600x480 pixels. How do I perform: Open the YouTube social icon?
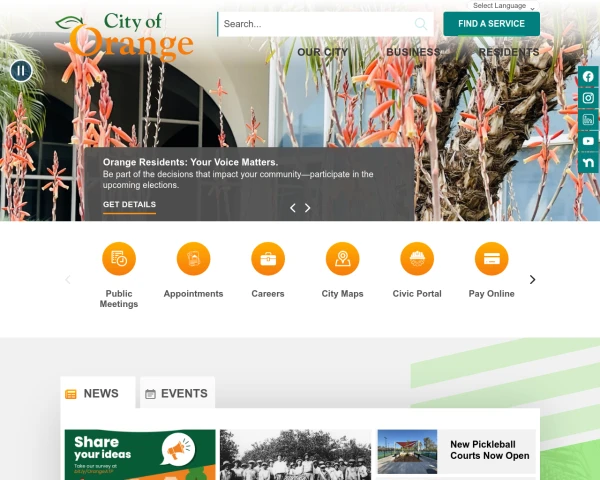(x=588, y=141)
